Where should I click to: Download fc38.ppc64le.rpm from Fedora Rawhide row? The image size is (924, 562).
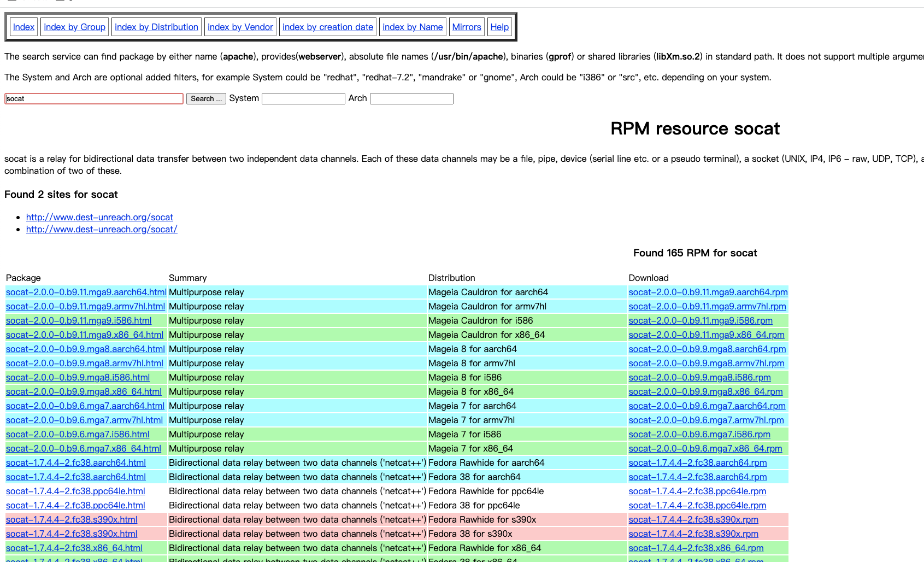click(x=698, y=491)
